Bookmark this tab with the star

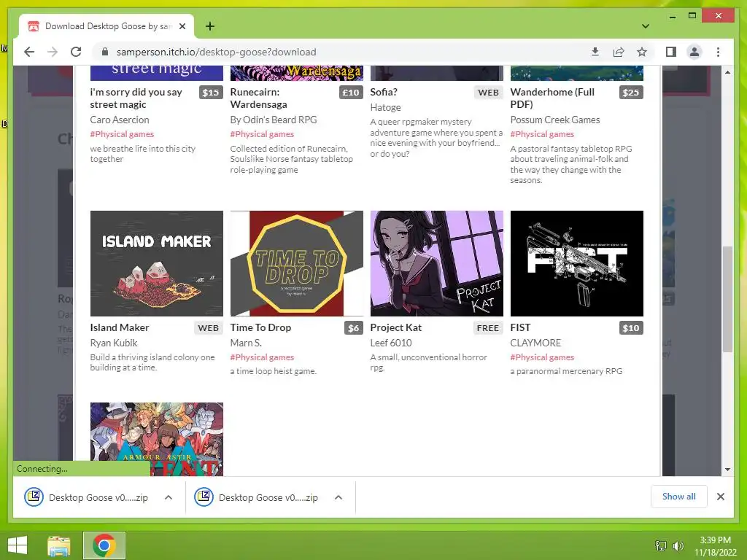(642, 52)
